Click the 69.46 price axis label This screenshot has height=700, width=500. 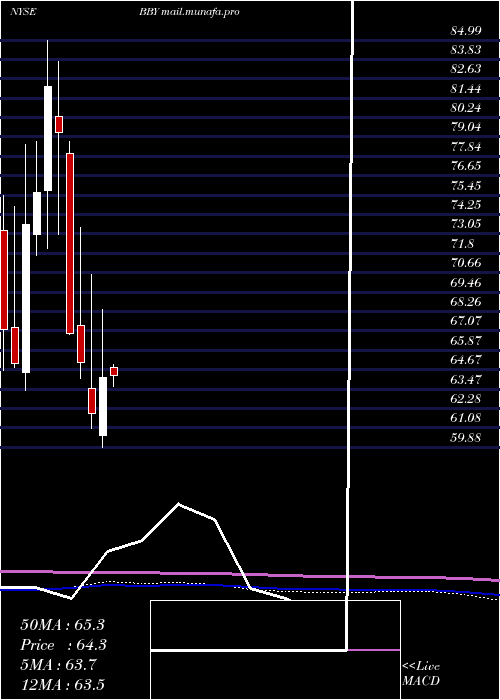[x=466, y=282]
